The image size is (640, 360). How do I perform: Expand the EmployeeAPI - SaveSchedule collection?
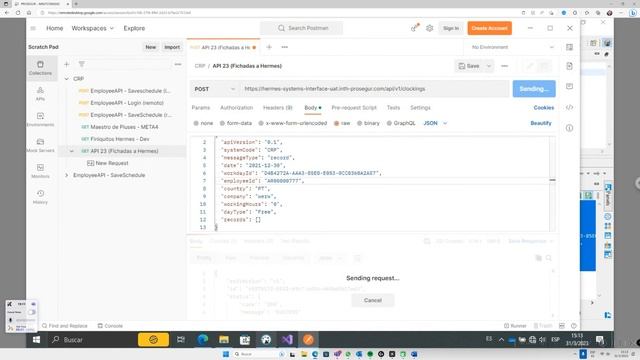67,175
